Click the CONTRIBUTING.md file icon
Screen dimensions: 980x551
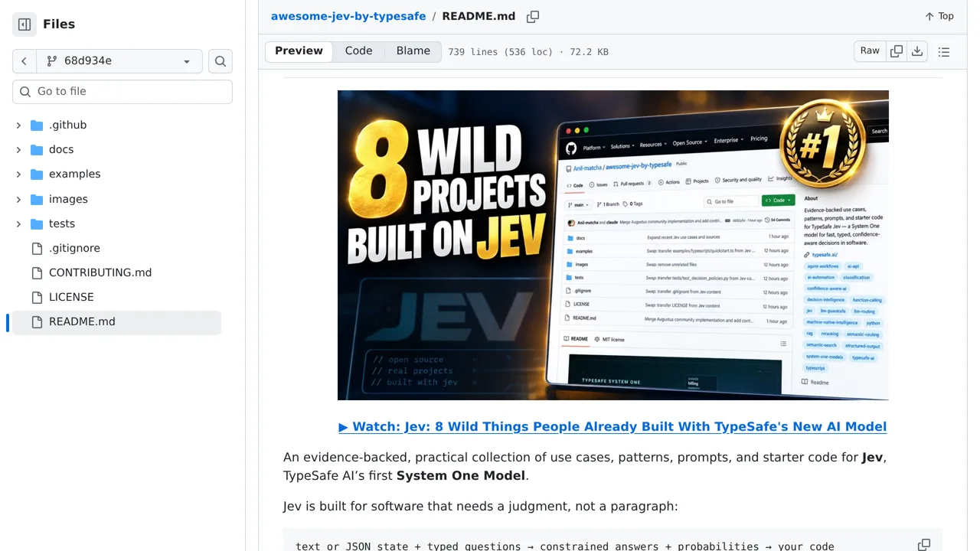(x=37, y=273)
